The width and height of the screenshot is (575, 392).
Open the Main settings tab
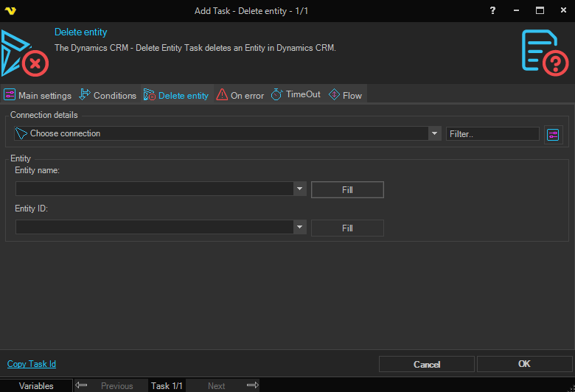38,95
